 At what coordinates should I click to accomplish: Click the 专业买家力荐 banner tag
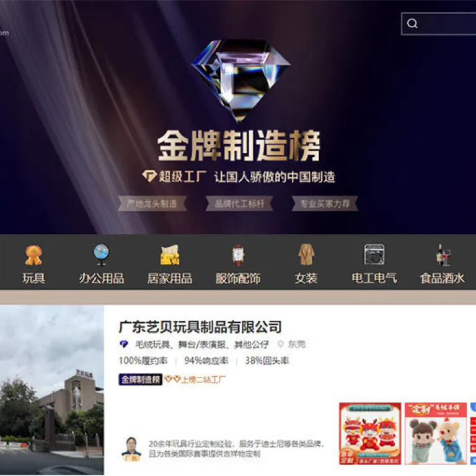pos(325,203)
